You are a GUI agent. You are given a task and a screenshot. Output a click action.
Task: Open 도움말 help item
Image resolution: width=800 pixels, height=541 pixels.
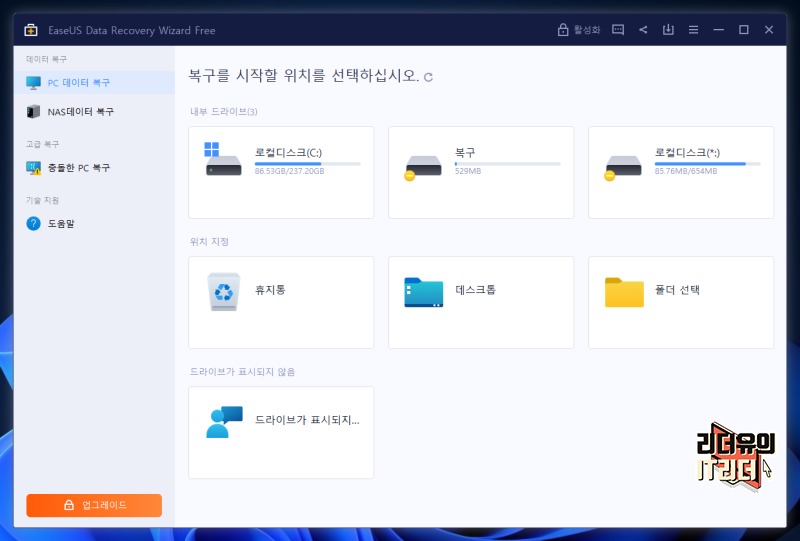94,224
